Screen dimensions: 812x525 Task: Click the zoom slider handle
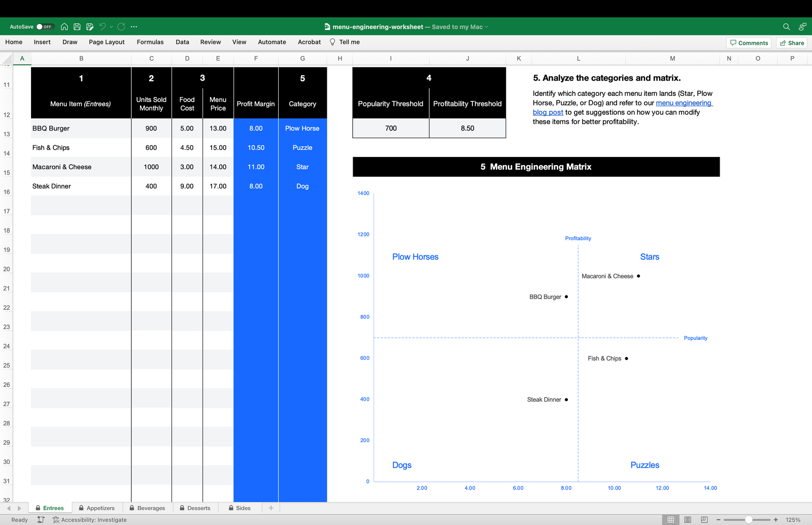(x=749, y=519)
